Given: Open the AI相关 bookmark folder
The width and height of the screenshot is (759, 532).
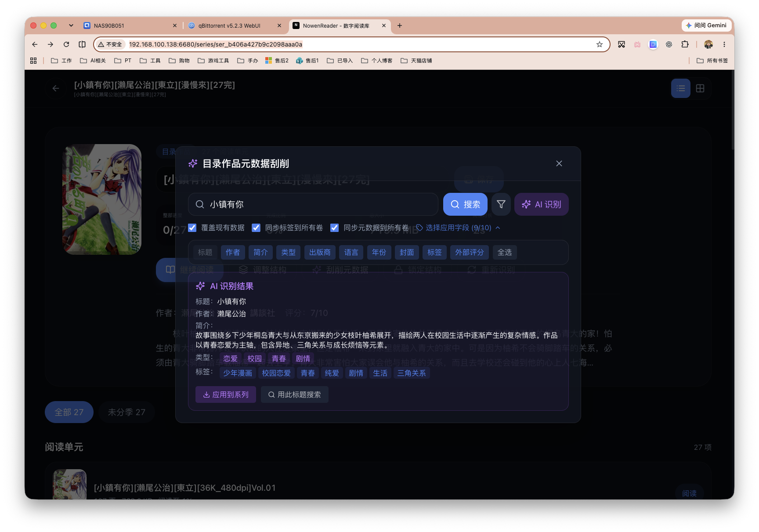Looking at the screenshot, I should click(x=93, y=61).
